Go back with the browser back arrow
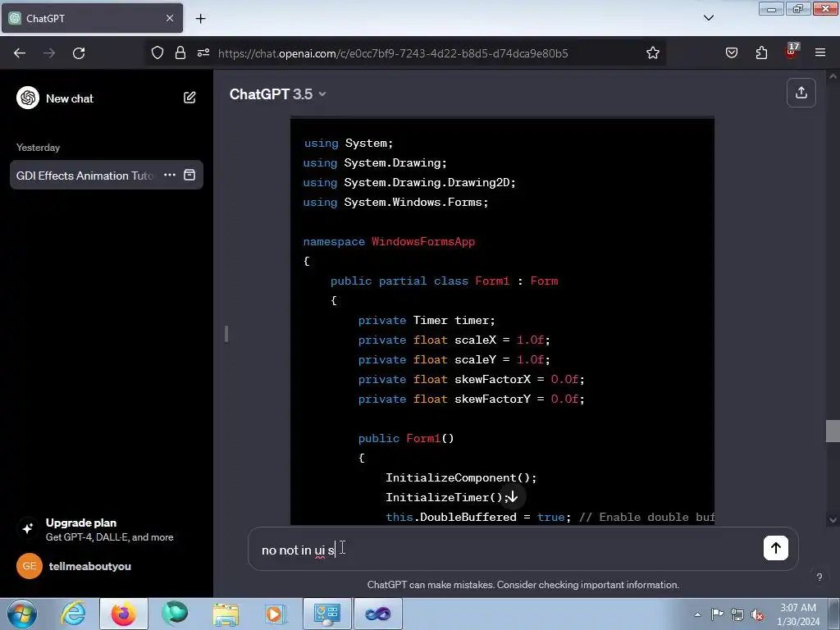Image resolution: width=840 pixels, height=630 pixels. click(20, 53)
